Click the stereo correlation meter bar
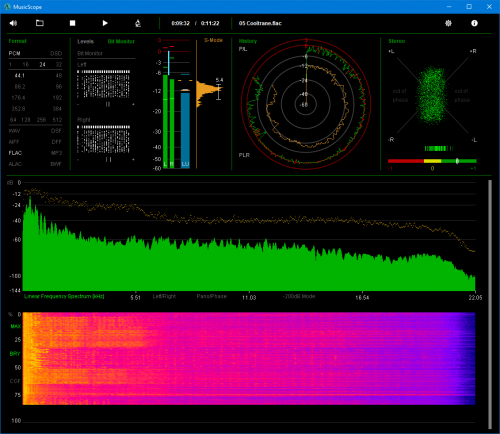 (432, 161)
